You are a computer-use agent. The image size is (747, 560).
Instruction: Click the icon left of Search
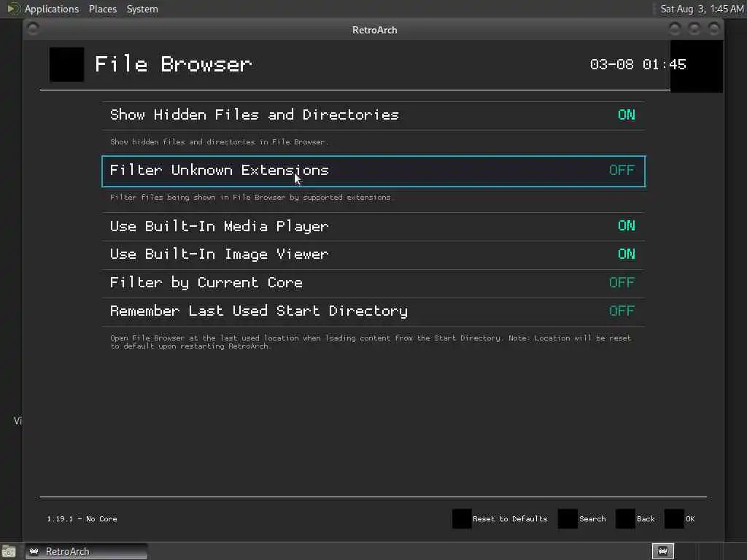(x=568, y=519)
